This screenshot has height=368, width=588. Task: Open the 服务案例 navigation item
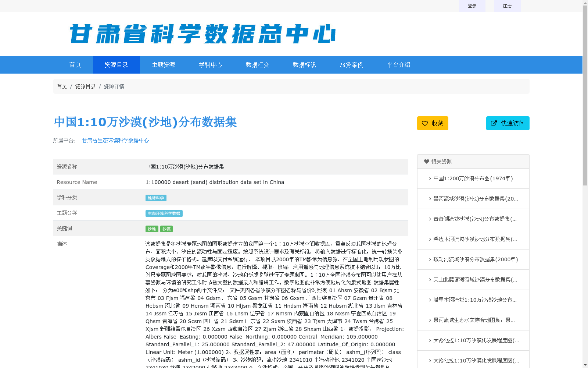point(352,65)
